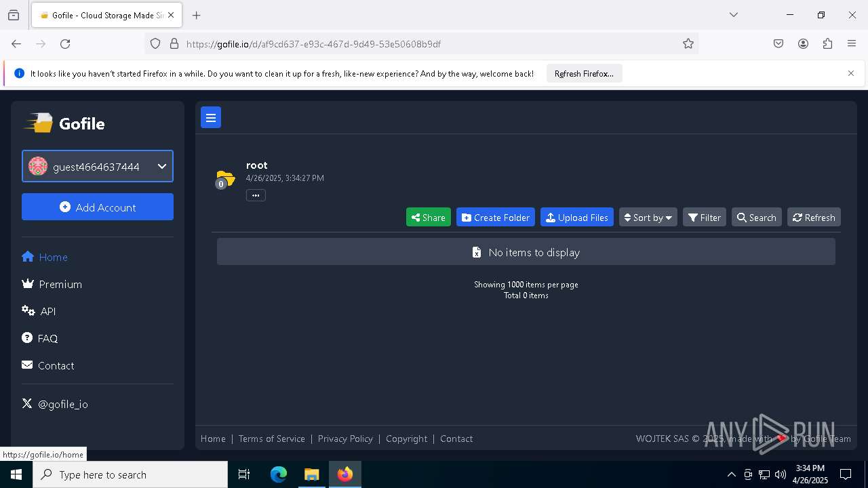Open footer Home link
This screenshot has width=868, height=488.
[213, 439]
